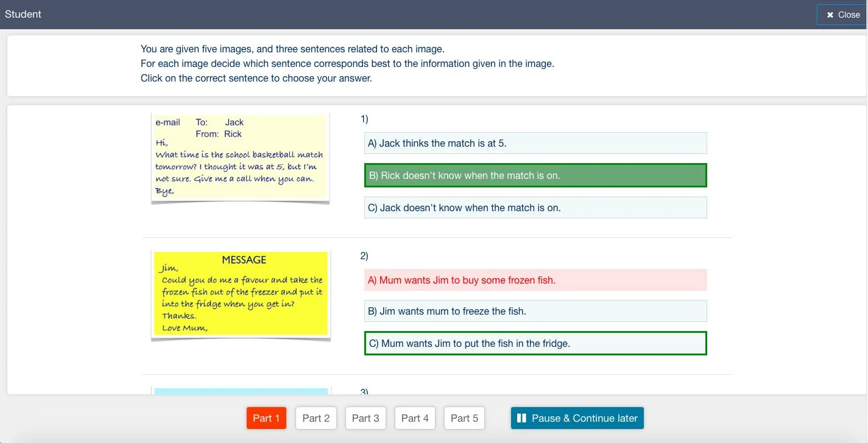
Task: Click the Close button in header
Action: point(842,15)
